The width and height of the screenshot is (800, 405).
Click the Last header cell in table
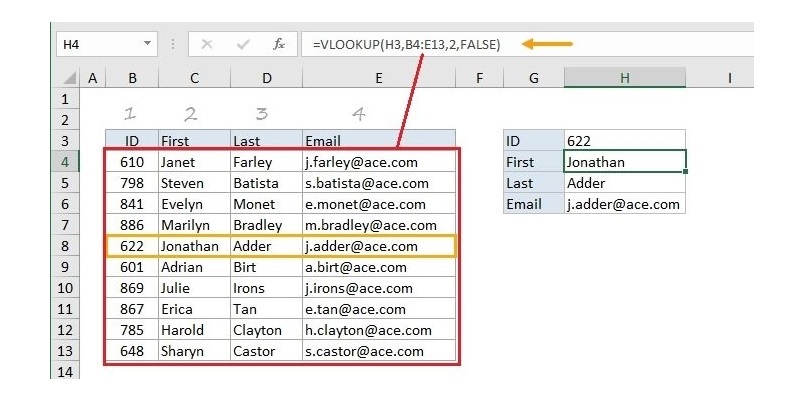[266, 140]
